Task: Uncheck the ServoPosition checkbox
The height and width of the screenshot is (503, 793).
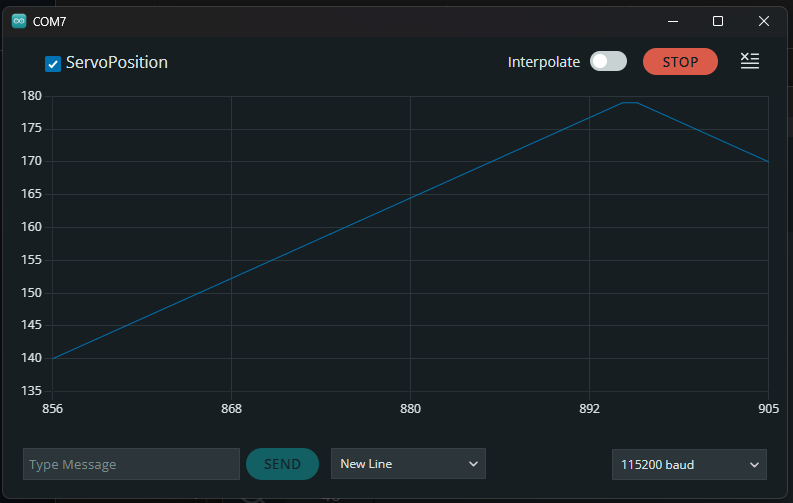Action: [53, 64]
